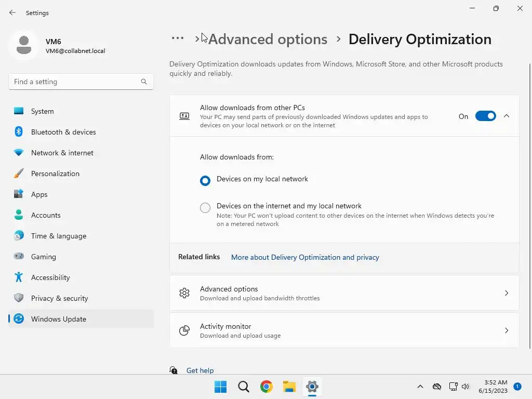Image resolution: width=532 pixels, height=399 pixels.
Task: Open More about Delivery Optimization and privacy
Action: point(305,257)
